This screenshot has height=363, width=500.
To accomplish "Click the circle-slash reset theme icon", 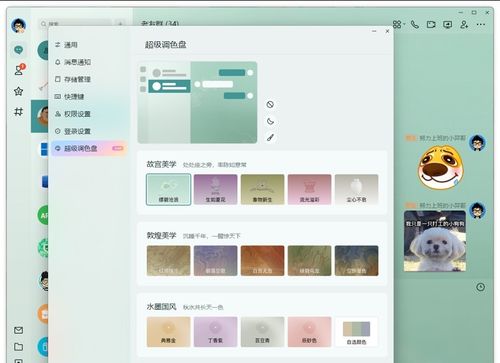I will pyautogui.click(x=270, y=104).
